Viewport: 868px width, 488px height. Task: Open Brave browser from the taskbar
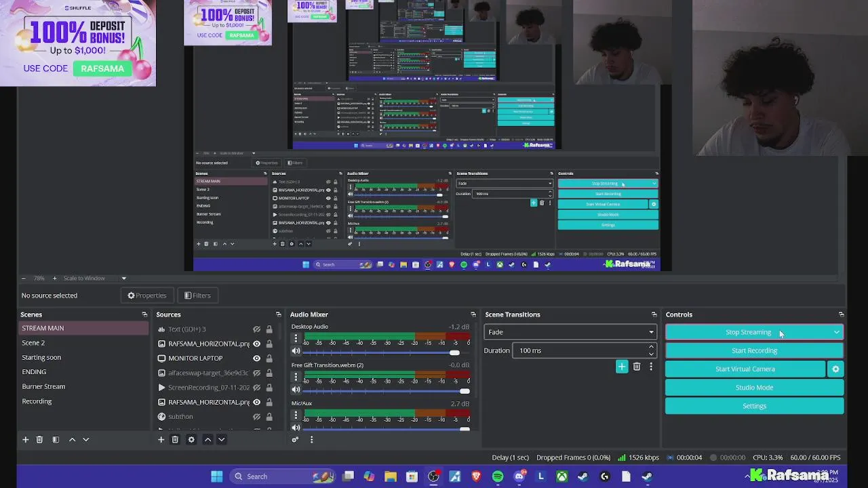[x=476, y=476]
